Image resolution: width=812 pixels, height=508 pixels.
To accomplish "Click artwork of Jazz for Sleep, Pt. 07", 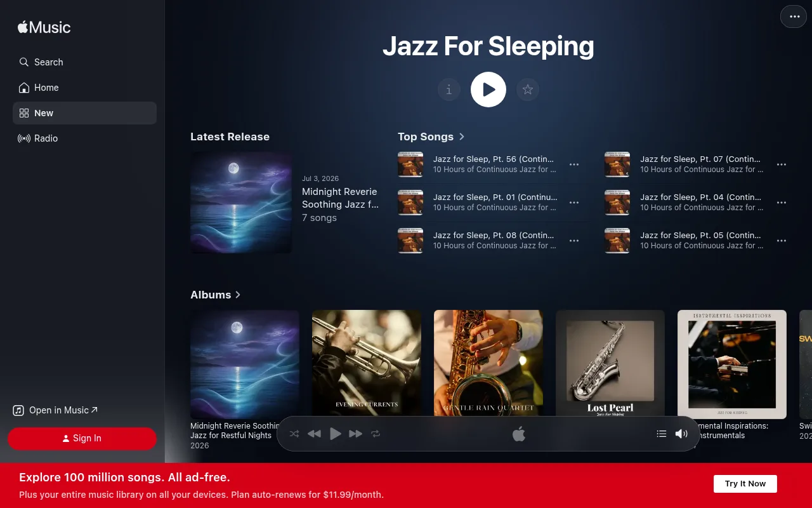I will [617, 164].
